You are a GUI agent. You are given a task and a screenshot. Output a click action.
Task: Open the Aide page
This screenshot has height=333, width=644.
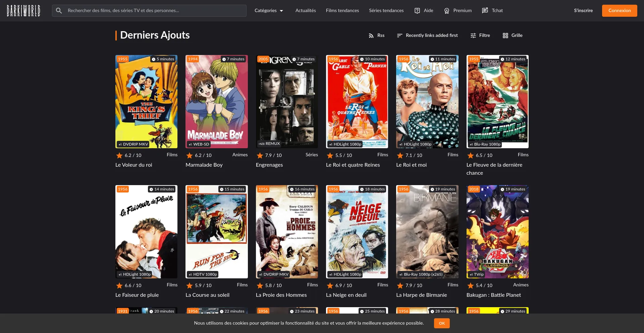[424, 11]
